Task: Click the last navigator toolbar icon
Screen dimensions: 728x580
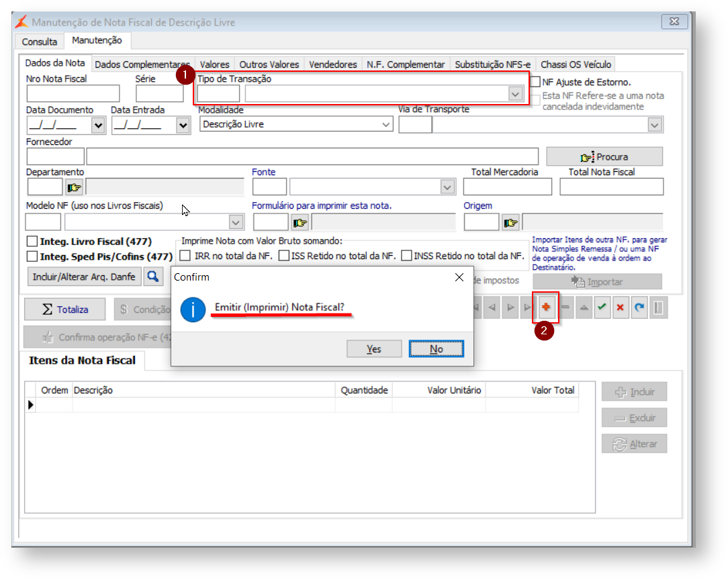Action: click(658, 307)
